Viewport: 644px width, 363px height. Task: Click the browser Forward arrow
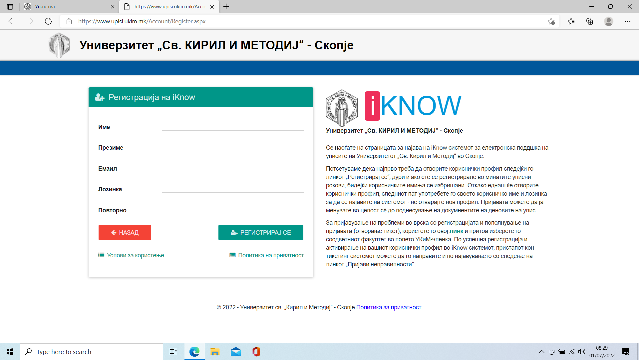pyautogui.click(x=30, y=21)
